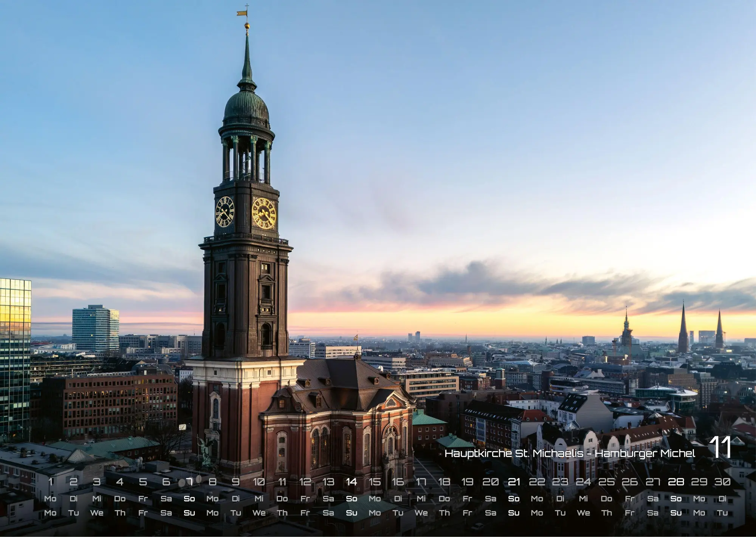756x537 pixels.
Task: Select English 'Su' label under date 21
Action: [514, 513]
